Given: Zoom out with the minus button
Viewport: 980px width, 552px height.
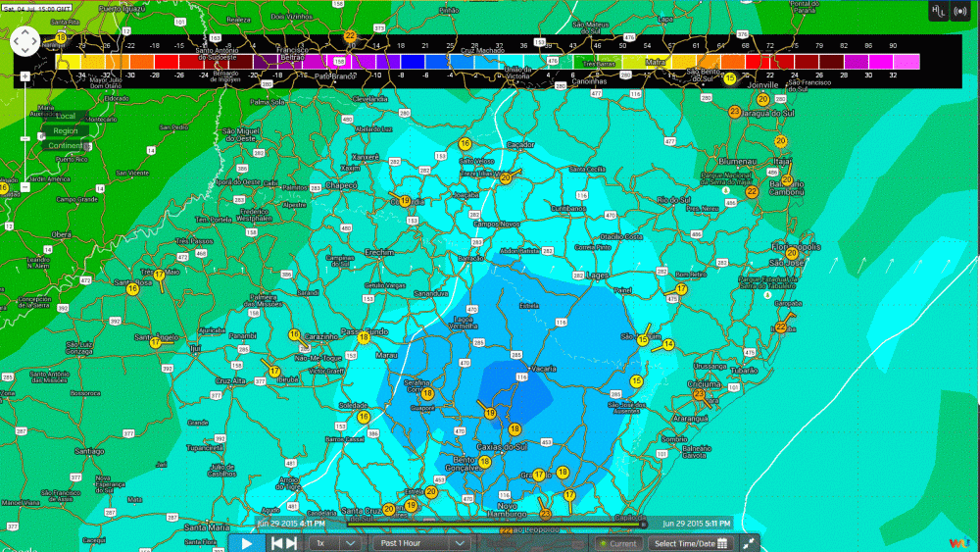Looking at the screenshot, I should (25, 184).
